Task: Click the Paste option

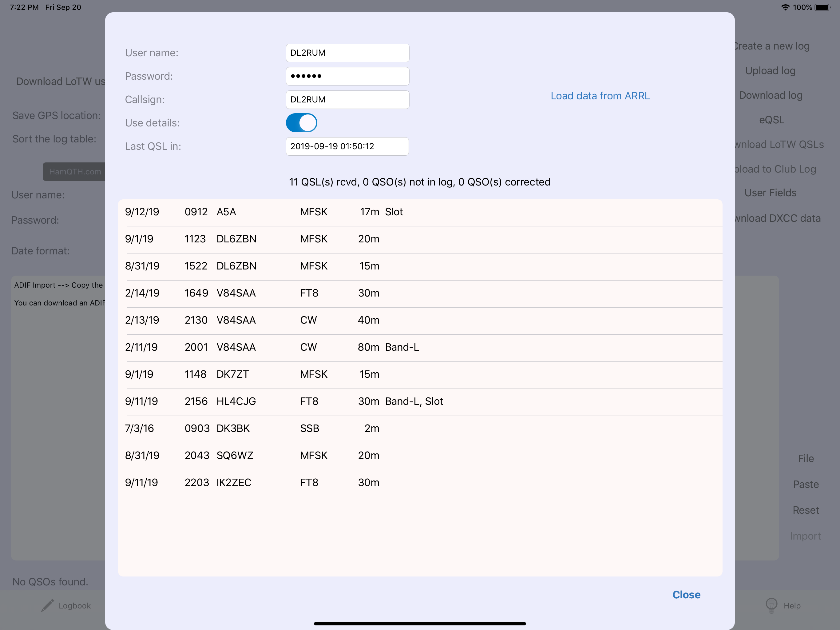Action: (x=806, y=484)
